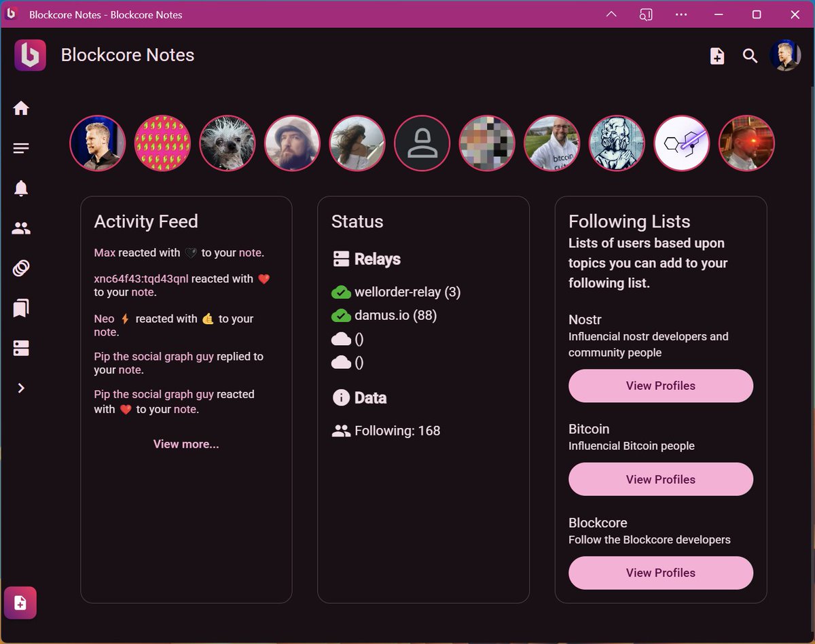This screenshot has width=815, height=644.
Task: Open the People/following sidebar icon
Action: [20, 228]
